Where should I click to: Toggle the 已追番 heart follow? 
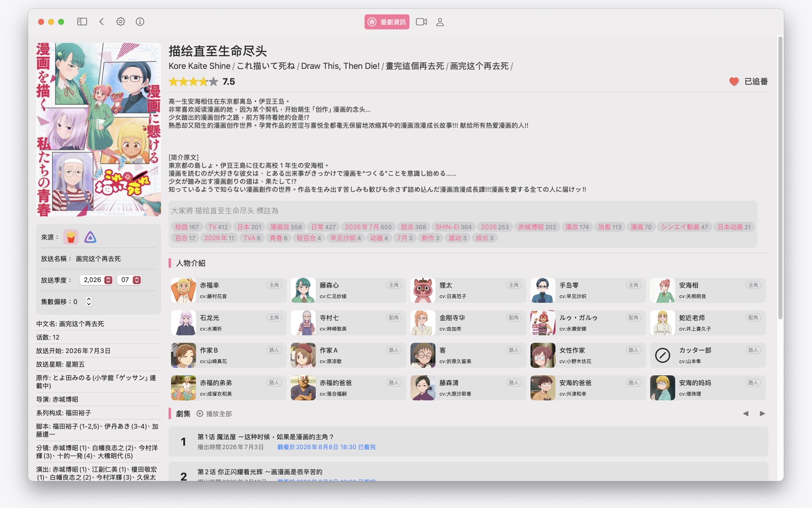pyautogui.click(x=748, y=81)
